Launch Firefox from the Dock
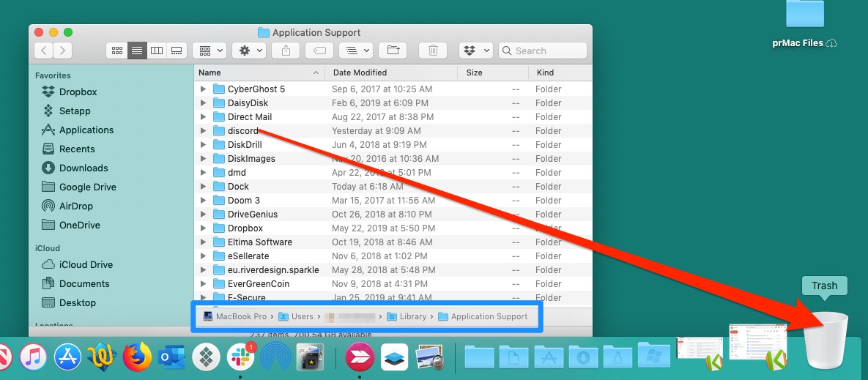Screen dimensions: 868x380 pyautogui.click(x=137, y=357)
